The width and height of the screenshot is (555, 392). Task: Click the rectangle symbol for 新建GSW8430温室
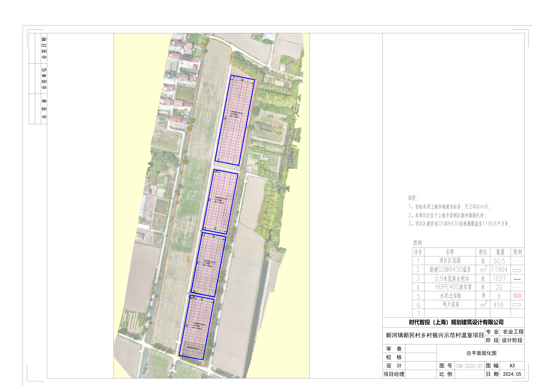click(517, 270)
